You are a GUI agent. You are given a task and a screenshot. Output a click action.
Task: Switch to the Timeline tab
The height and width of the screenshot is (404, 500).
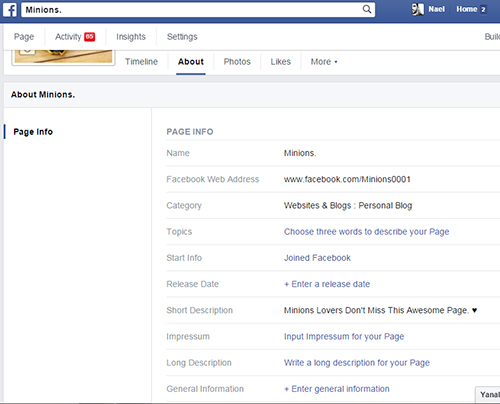coord(141,62)
